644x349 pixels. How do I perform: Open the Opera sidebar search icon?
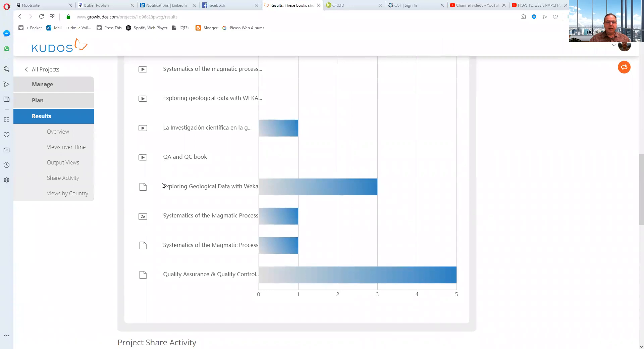[x=6, y=69]
